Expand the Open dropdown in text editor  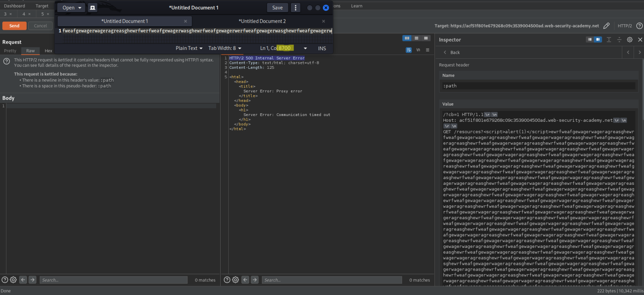pos(80,8)
